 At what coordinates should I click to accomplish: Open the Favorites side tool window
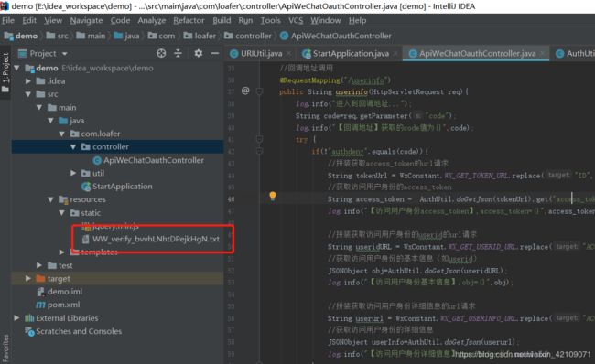(x=5, y=348)
